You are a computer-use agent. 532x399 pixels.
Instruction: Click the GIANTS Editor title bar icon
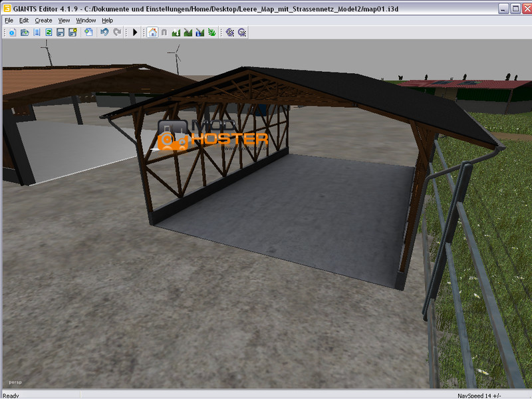click(x=7, y=9)
